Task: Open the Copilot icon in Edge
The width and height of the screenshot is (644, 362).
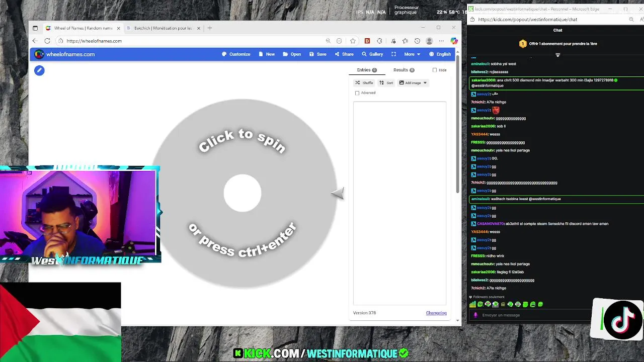Action: [454, 41]
